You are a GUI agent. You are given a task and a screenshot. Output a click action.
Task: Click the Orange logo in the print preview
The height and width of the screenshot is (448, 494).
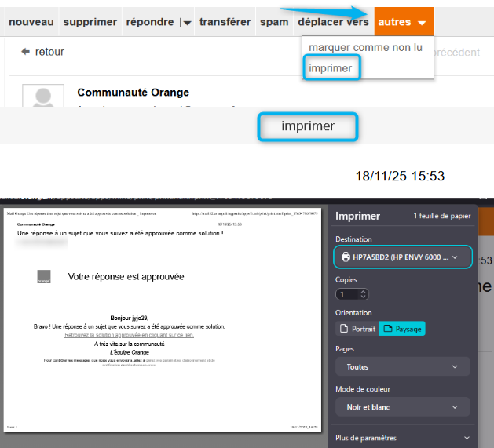[x=44, y=276]
